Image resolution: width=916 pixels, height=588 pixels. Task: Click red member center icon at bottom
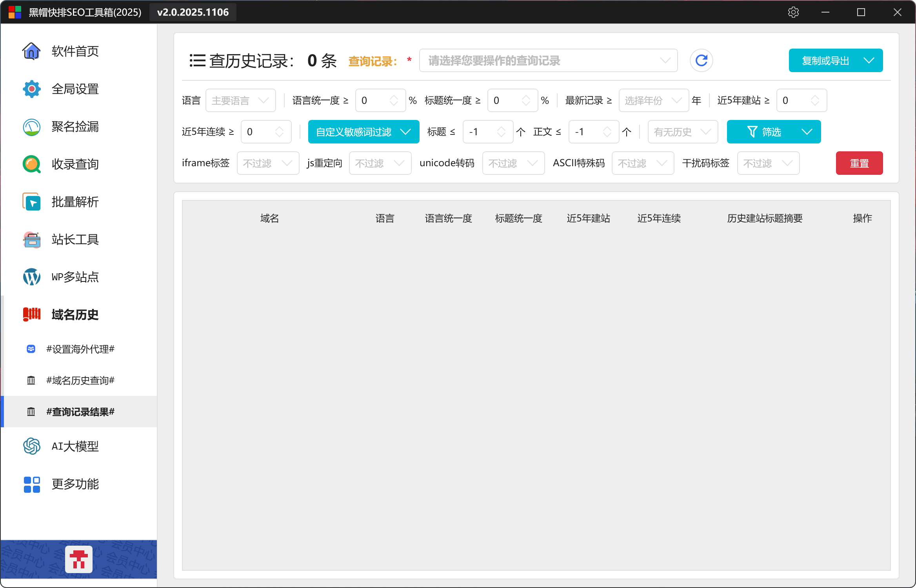[x=79, y=559]
